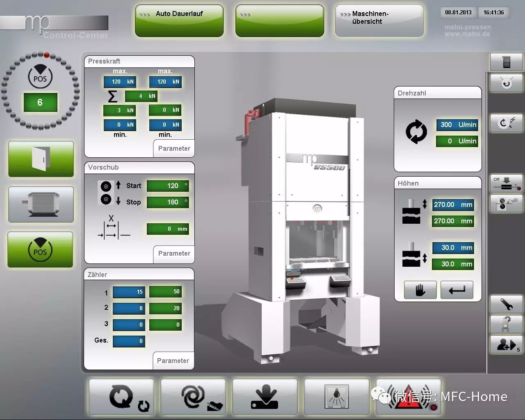Click lower height 30.0 mm green value
Image resolution: width=525 pixels, height=420 pixels.
pos(453,264)
